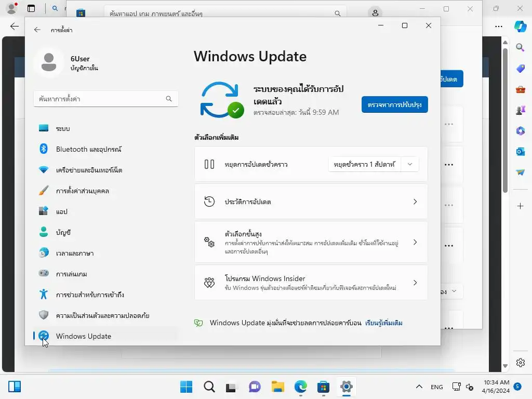The image size is (532, 399).
Task: Click the ENG language indicator
Action: pos(436,387)
